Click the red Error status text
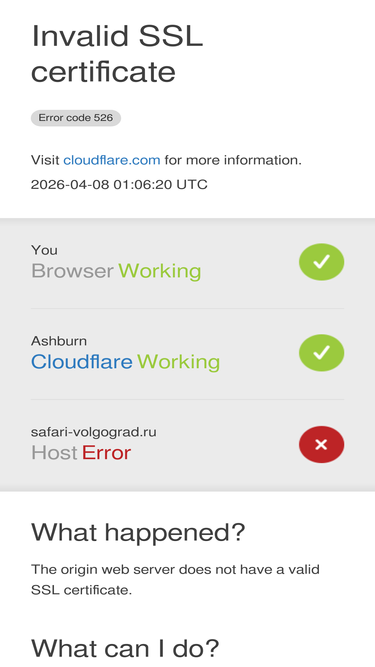The height and width of the screenshot is (667, 375). point(106,453)
